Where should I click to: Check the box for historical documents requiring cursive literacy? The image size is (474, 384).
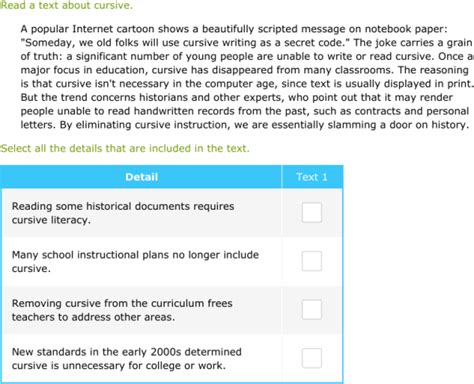click(312, 212)
